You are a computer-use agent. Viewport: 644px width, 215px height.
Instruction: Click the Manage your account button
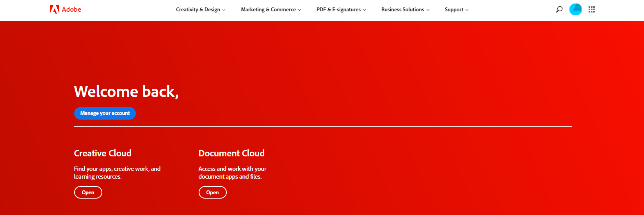tap(105, 113)
